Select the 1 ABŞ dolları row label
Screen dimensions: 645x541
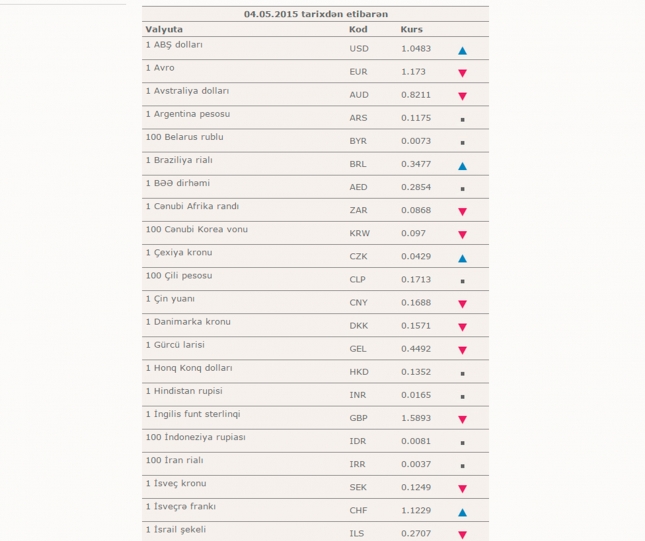coord(174,45)
